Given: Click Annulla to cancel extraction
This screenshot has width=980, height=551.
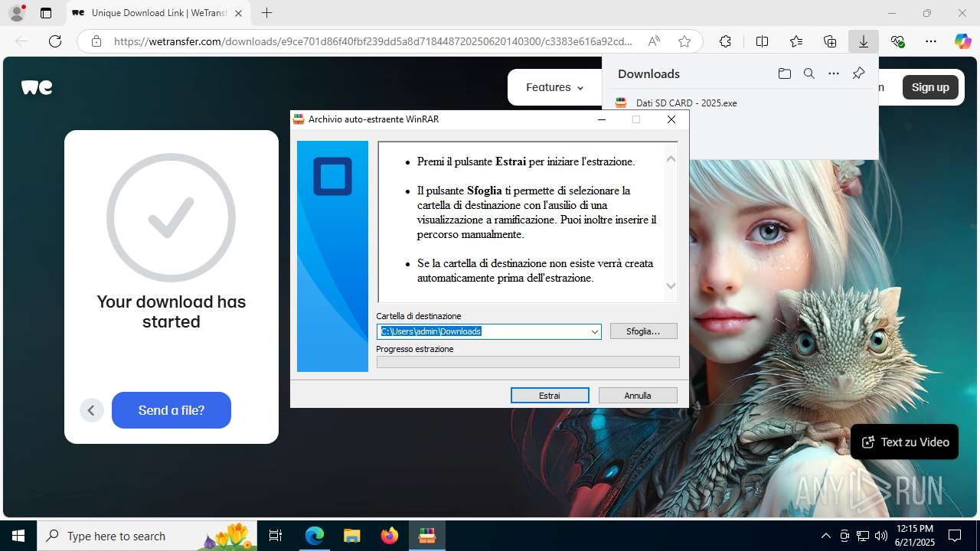Looking at the screenshot, I should [x=638, y=396].
